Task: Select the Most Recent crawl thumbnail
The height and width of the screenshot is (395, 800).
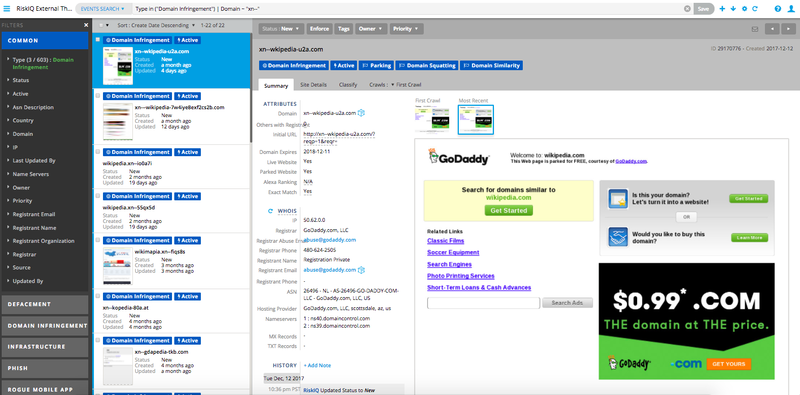Action: coord(476,120)
